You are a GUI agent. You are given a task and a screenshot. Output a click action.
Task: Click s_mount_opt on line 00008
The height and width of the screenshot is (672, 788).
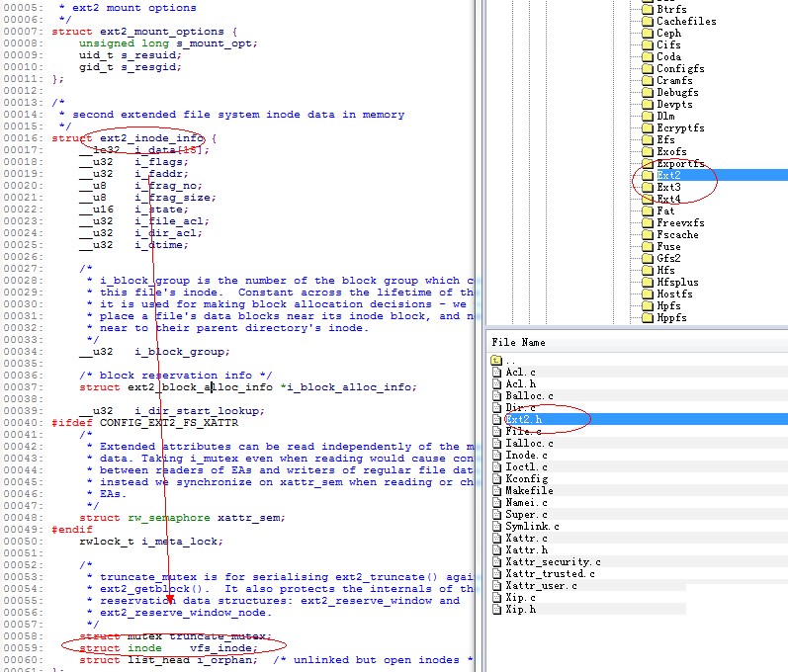217,43
